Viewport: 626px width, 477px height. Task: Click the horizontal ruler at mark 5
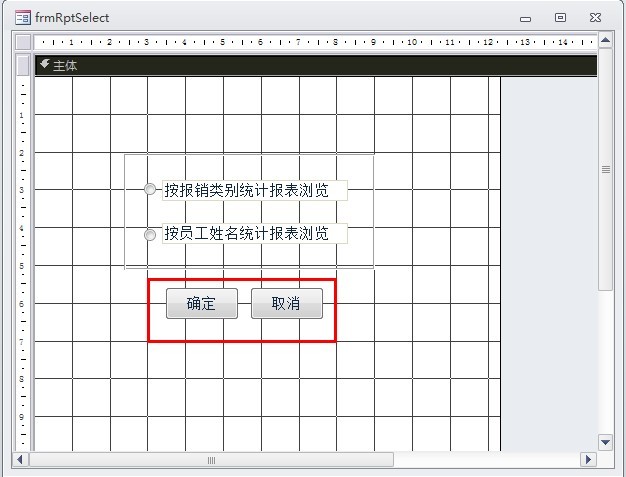222,42
